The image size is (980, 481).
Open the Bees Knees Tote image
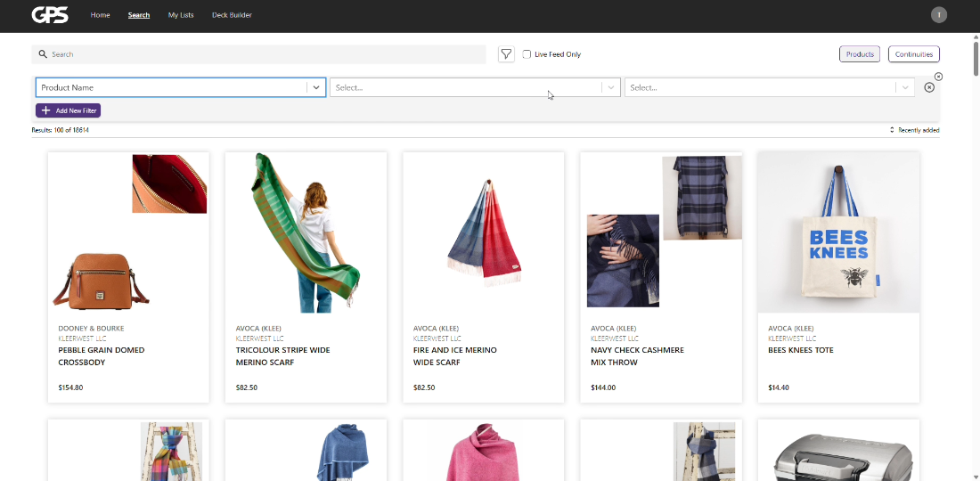pos(838,232)
